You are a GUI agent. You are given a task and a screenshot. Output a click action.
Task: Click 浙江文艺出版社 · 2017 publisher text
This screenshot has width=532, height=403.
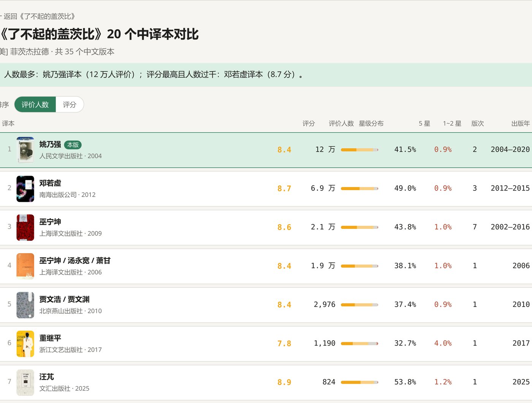[x=70, y=350]
